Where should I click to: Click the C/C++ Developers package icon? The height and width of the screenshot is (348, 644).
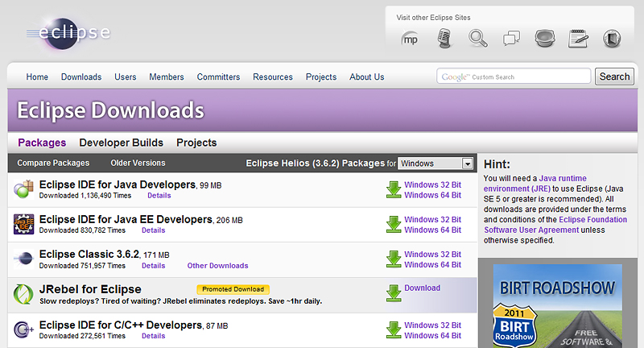23,329
